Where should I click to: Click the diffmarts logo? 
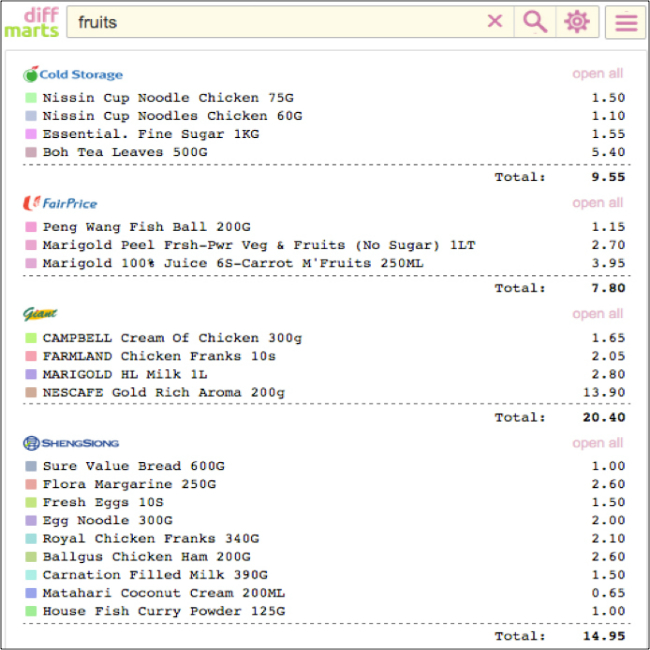(31, 22)
